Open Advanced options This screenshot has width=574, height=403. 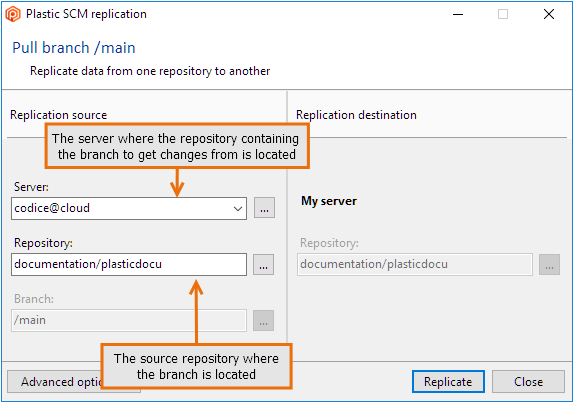(54, 382)
